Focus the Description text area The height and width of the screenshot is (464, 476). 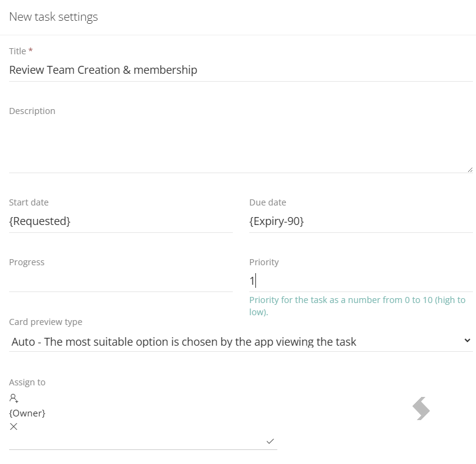click(x=241, y=146)
